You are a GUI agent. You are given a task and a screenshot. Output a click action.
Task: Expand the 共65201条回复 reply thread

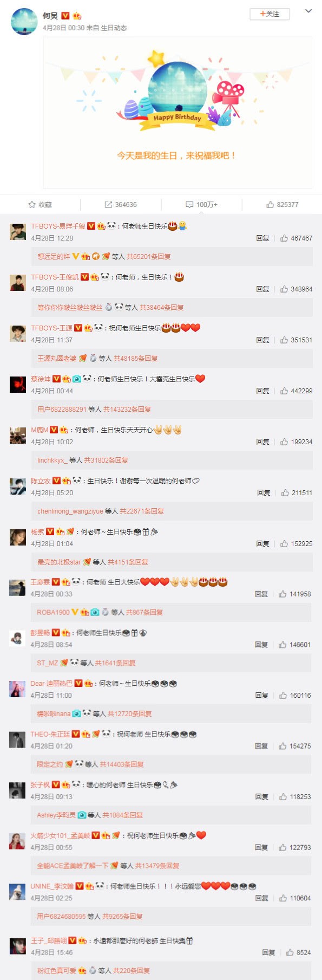click(149, 256)
